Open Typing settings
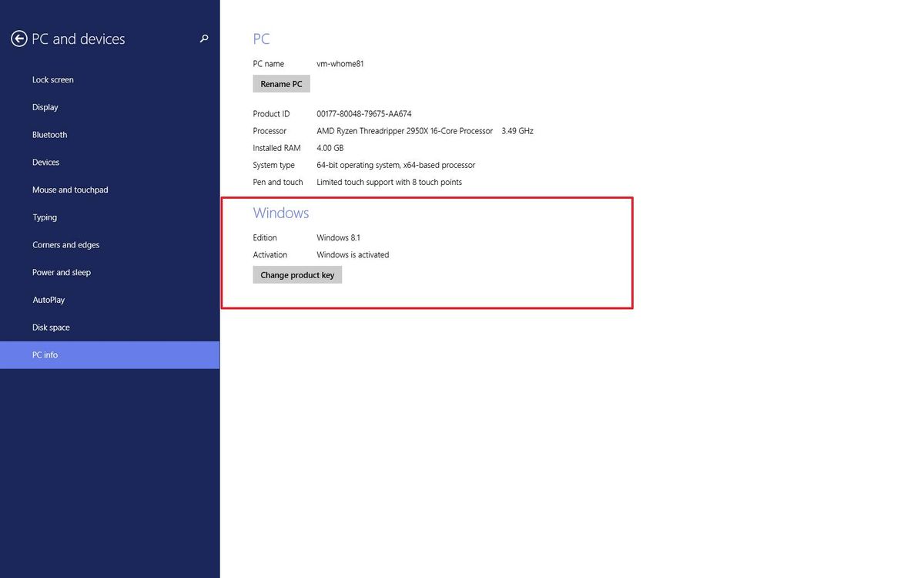 click(44, 217)
